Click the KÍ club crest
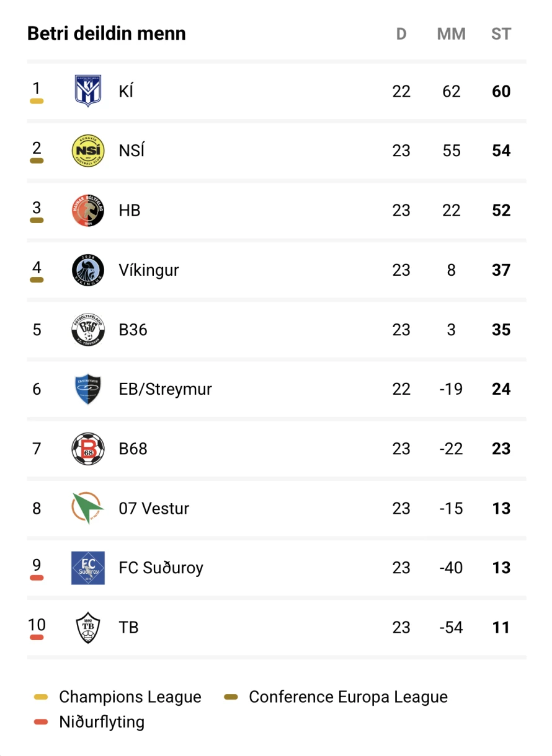 click(x=87, y=91)
